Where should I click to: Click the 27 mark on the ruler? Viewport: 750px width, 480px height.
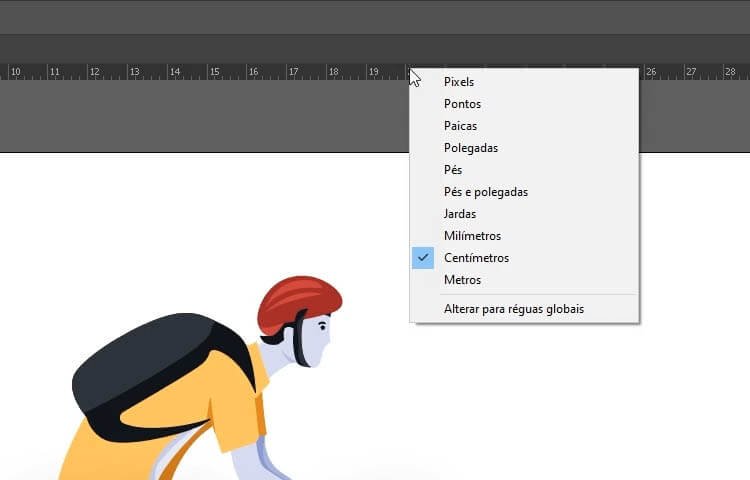691,72
